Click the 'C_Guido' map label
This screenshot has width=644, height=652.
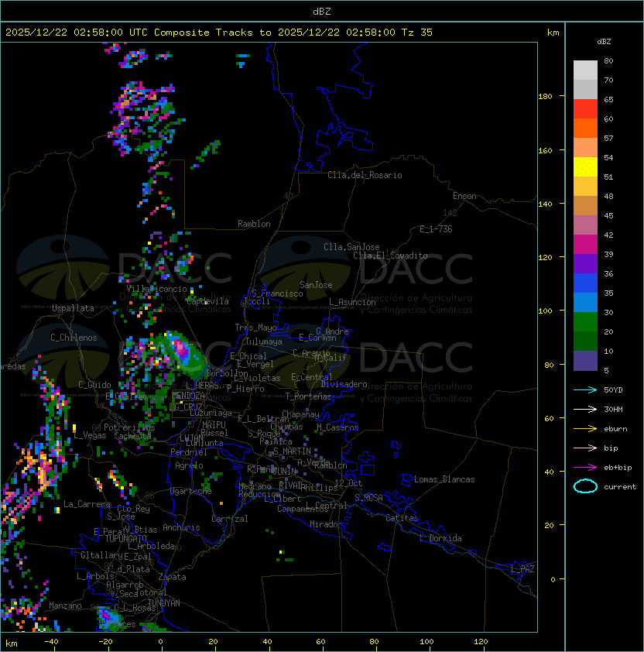[94, 385]
